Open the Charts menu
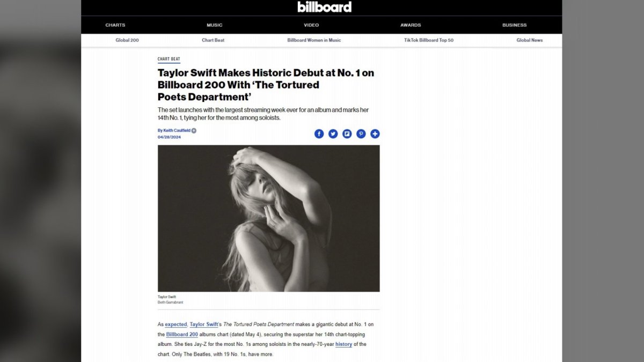Image resolution: width=644 pixels, height=362 pixels. 115,25
